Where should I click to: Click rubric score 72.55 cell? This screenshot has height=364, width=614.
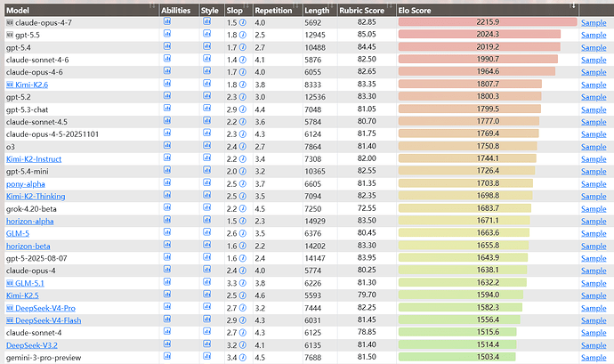(x=367, y=208)
